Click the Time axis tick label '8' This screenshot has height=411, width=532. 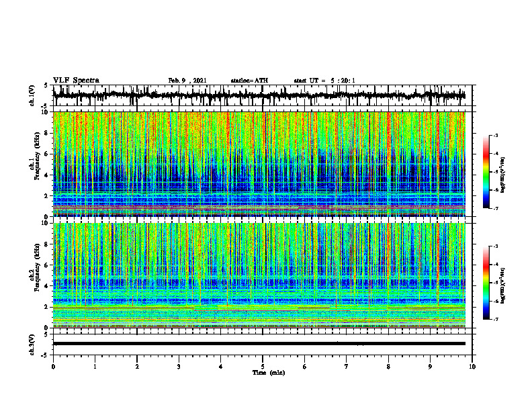click(x=388, y=367)
